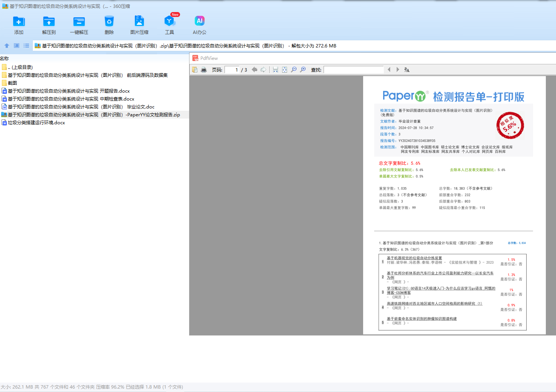Click the 解包大小为 272.6 MB text

[314, 46]
